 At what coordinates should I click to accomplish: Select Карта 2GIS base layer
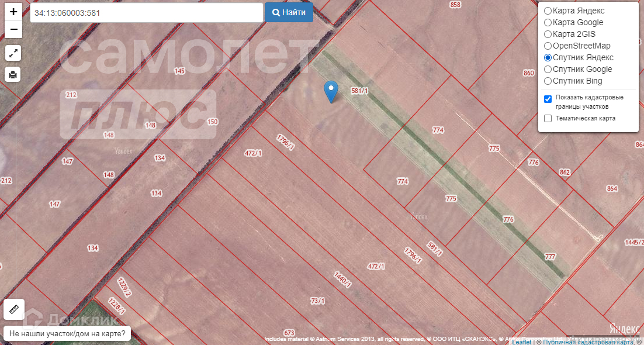548,34
